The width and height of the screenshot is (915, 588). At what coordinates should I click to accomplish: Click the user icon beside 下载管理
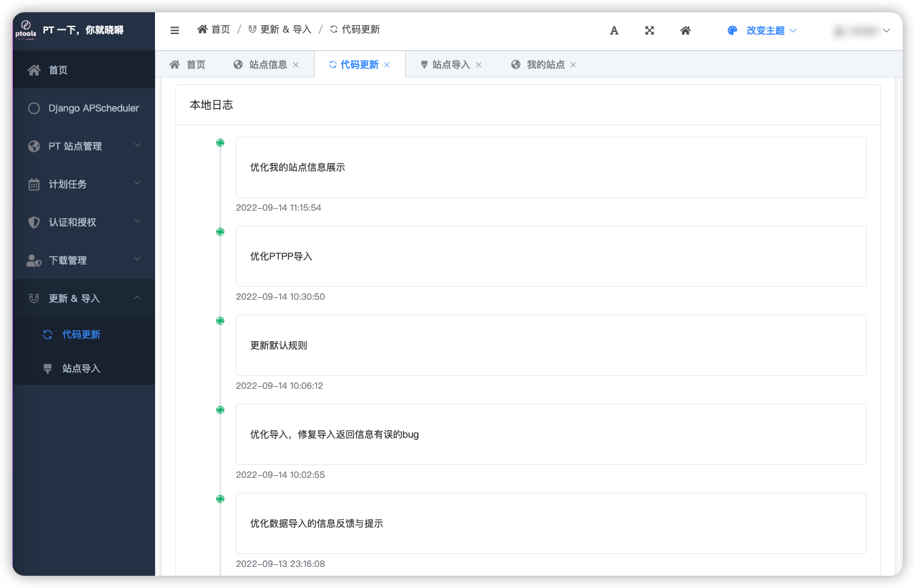point(34,260)
